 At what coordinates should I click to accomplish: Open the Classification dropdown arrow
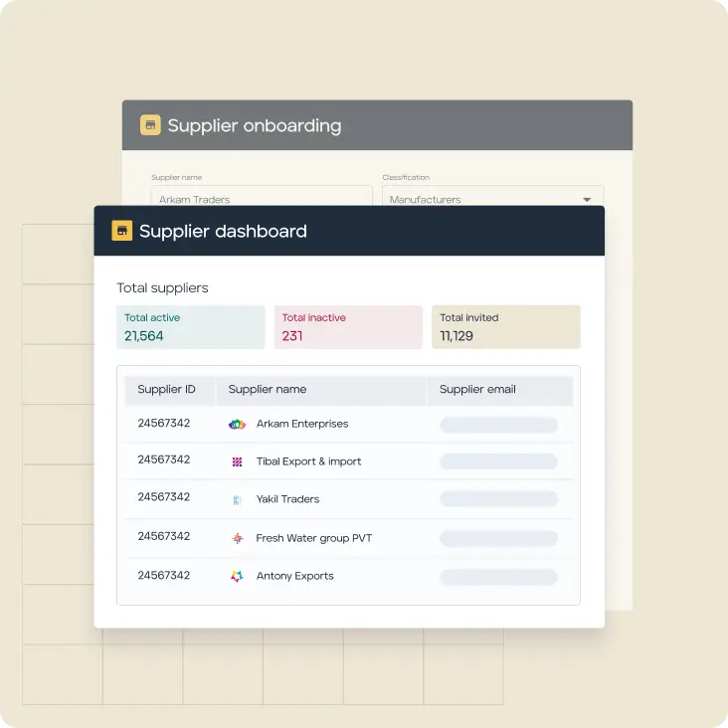(x=587, y=200)
